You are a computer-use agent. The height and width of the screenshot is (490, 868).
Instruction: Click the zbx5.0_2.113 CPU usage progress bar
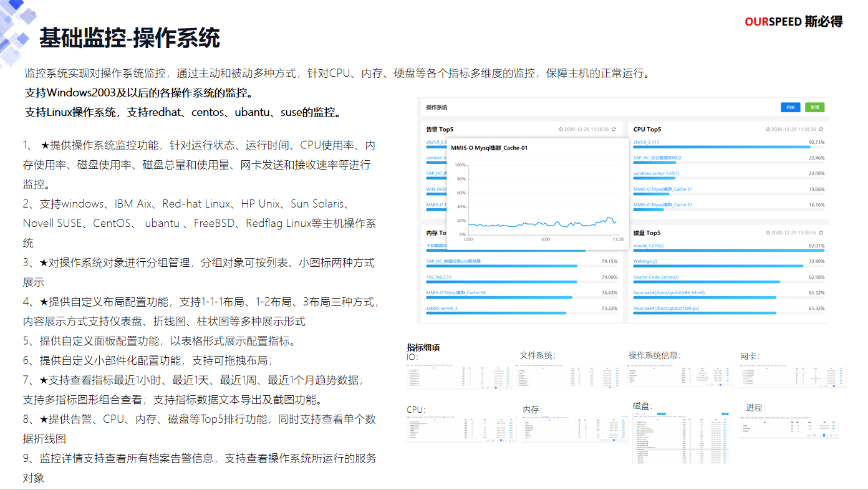[x=721, y=147]
